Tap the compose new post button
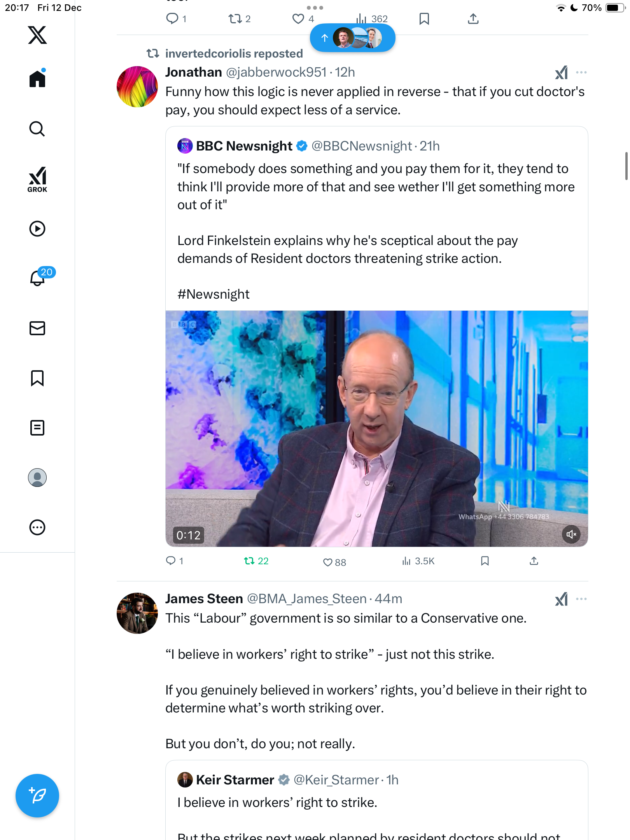This screenshot has width=630, height=840. pyautogui.click(x=37, y=796)
